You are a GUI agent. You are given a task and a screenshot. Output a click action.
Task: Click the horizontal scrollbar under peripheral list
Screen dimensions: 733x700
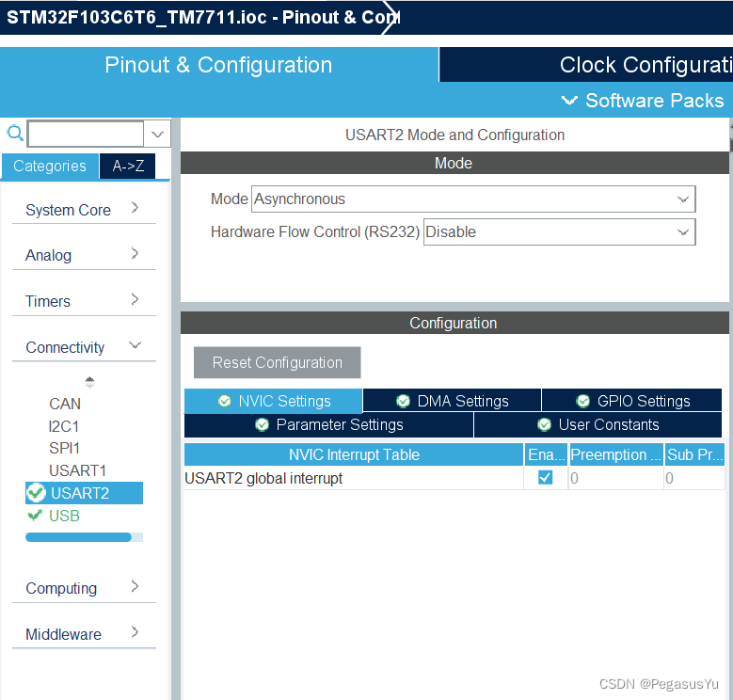pos(78,537)
